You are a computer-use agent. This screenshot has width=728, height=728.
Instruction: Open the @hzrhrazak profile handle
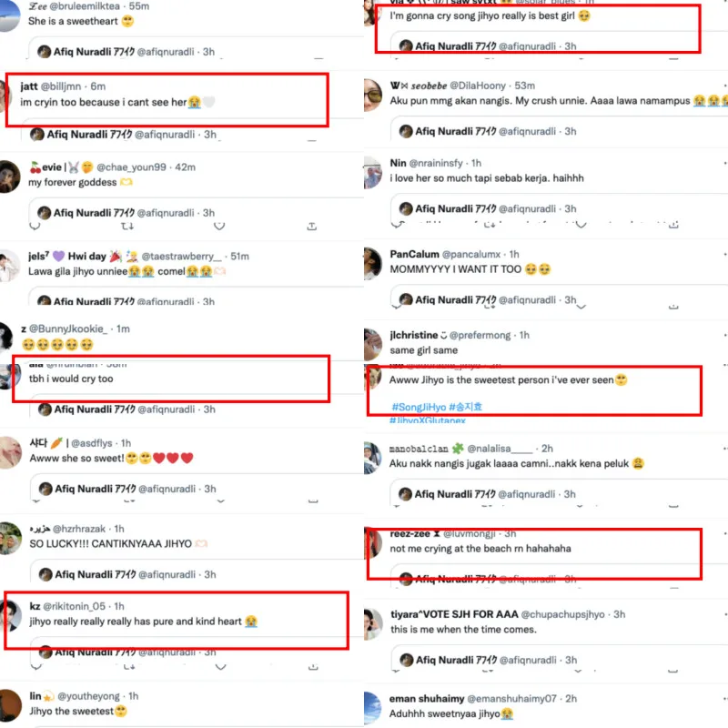(x=79, y=529)
